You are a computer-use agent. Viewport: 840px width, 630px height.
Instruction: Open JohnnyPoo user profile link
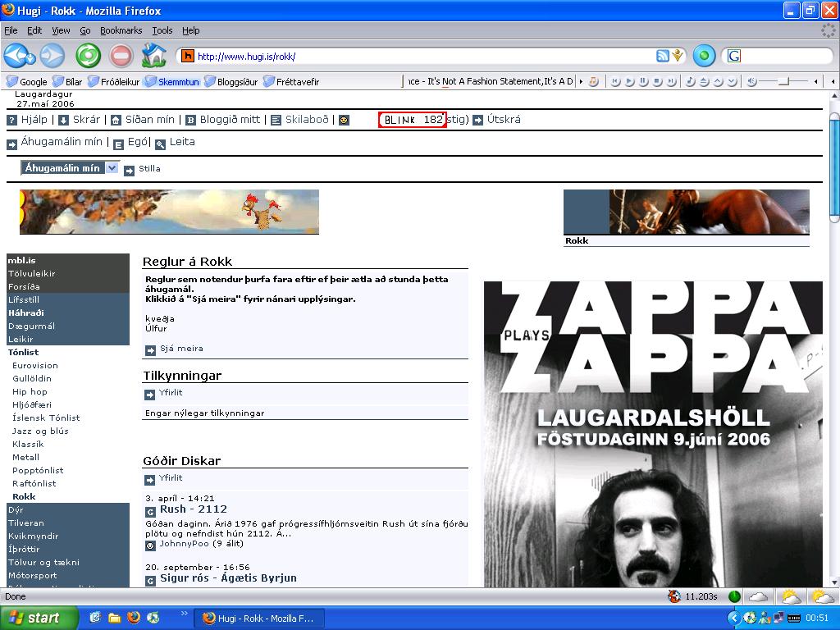(x=185, y=543)
